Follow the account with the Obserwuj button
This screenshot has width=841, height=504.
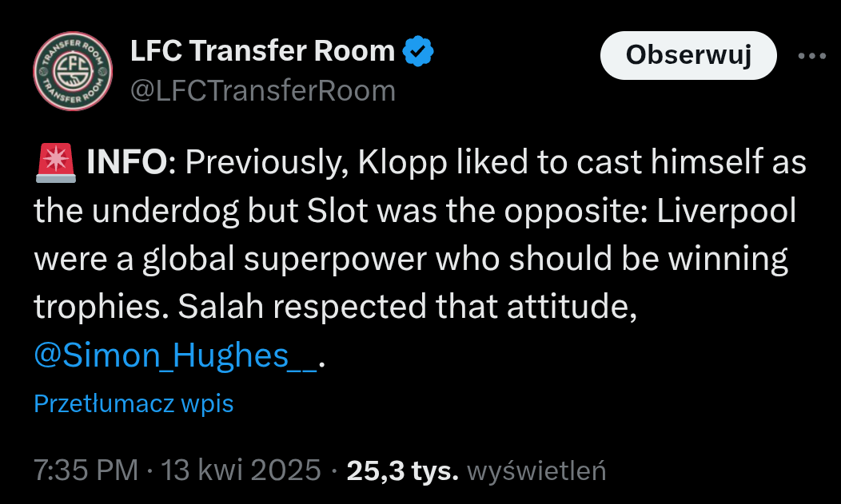coord(688,55)
